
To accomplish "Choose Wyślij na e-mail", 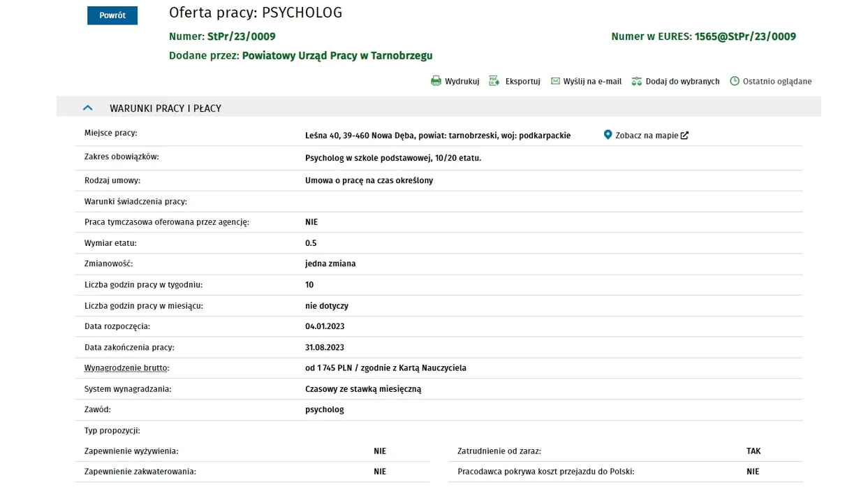I will pos(592,81).
